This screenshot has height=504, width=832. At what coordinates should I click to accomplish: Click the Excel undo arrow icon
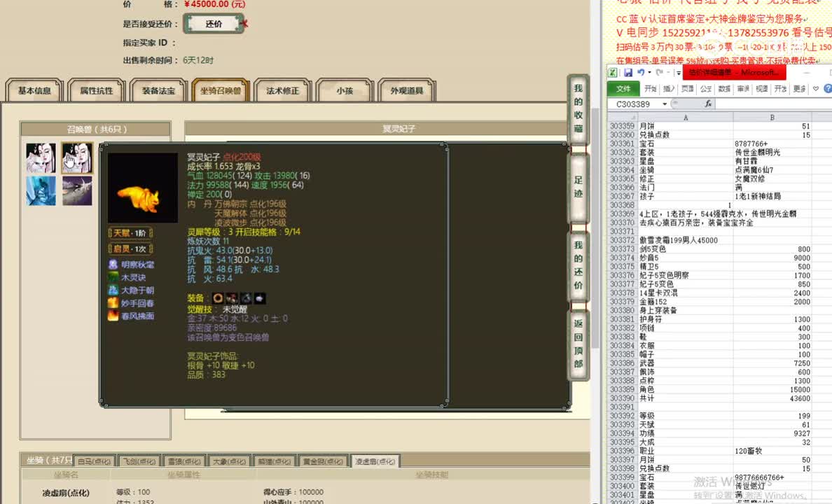pos(639,73)
